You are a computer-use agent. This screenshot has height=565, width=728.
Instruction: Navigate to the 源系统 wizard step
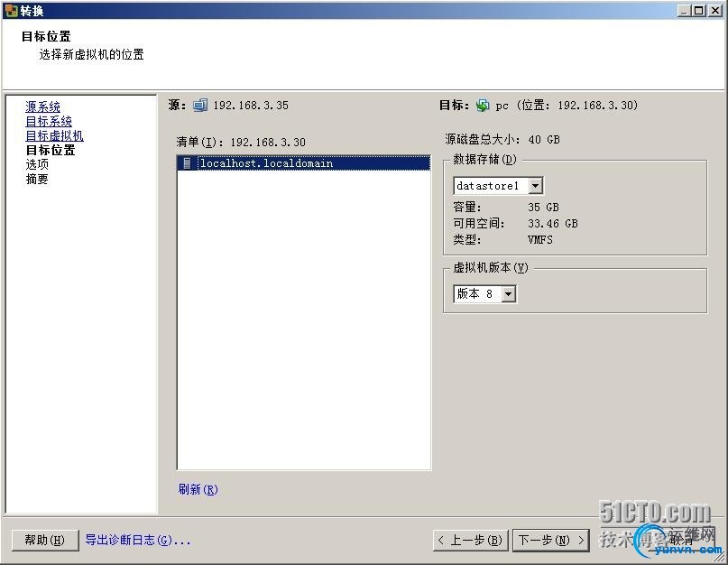coord(42,106)
